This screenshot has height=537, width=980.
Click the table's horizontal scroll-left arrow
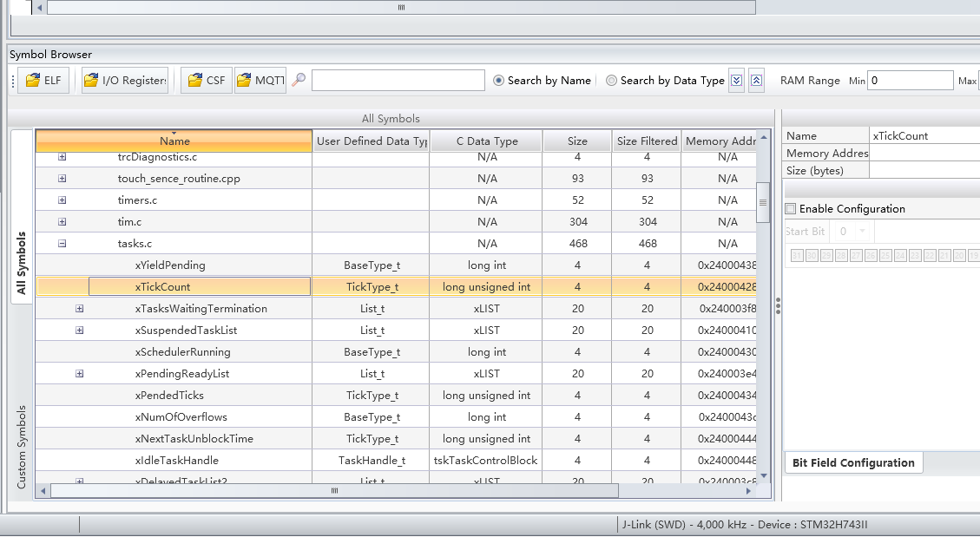coord(43,491)
